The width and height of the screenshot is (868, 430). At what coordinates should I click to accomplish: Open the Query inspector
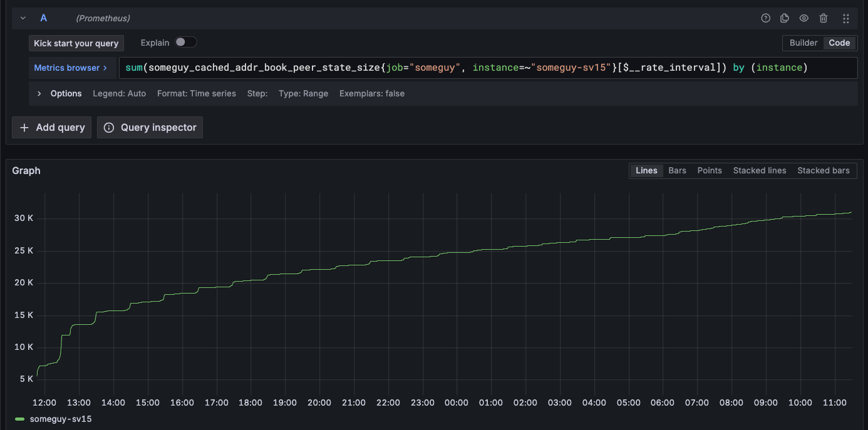coord(150,127)
